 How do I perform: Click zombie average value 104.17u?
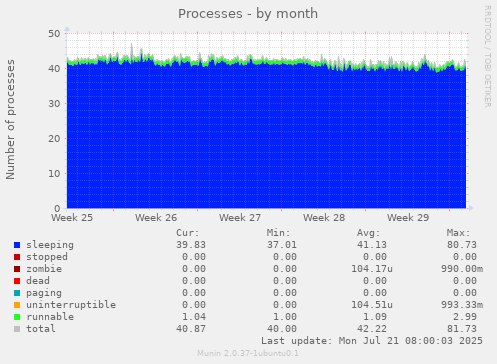coord(372,269)
